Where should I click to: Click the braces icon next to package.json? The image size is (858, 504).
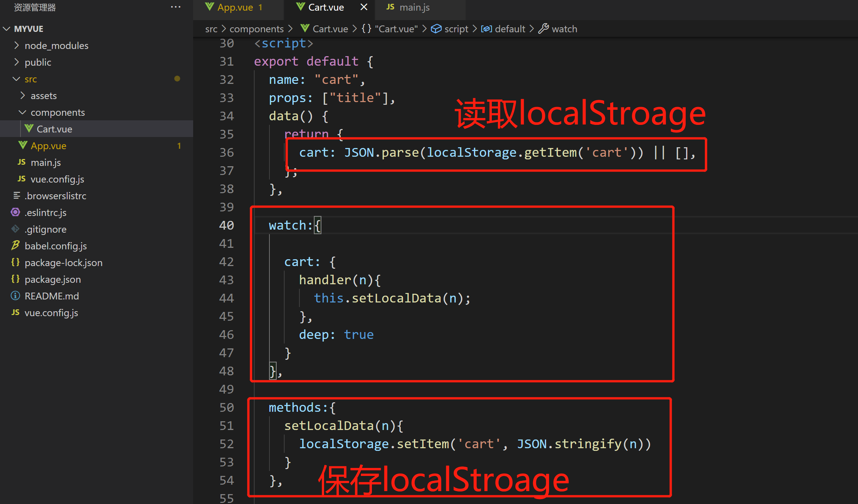click(15, 279)
